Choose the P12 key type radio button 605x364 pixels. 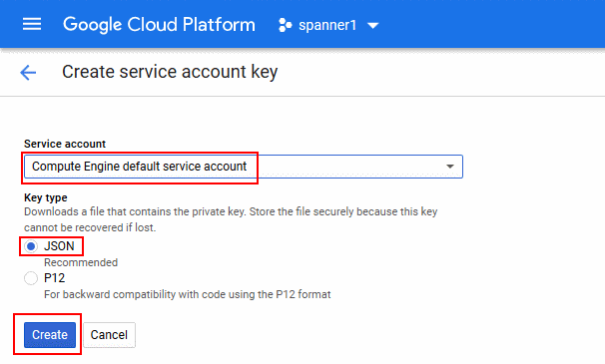pos(31,278)
